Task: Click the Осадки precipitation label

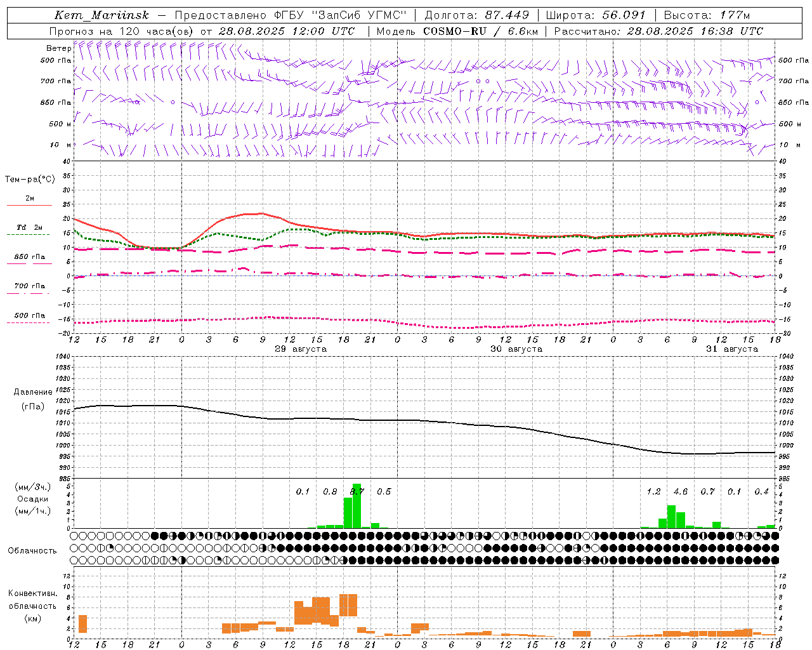Action: pos(33,499)
